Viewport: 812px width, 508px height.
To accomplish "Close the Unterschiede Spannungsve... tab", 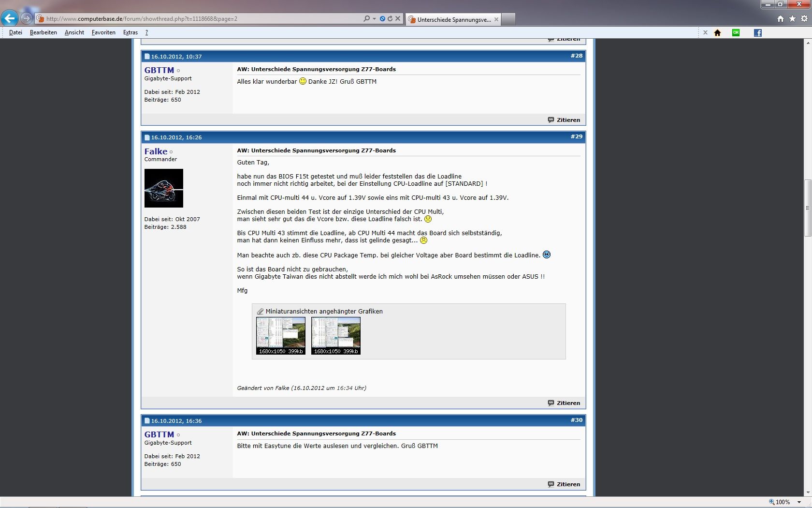I will pos(496,19).
